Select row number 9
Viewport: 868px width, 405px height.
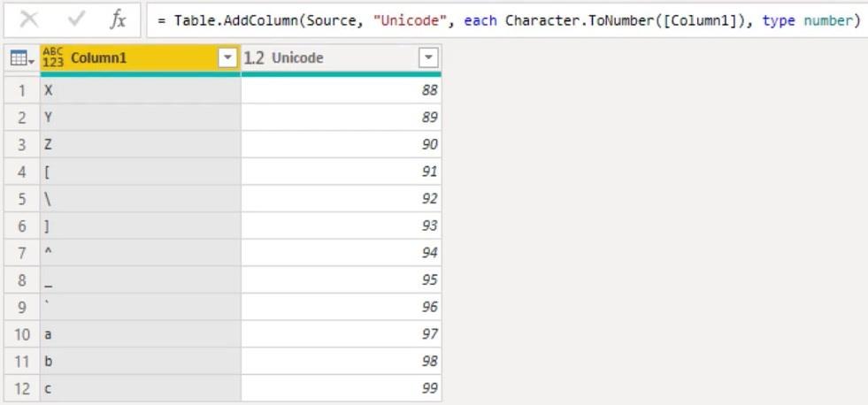coord(22,307)
